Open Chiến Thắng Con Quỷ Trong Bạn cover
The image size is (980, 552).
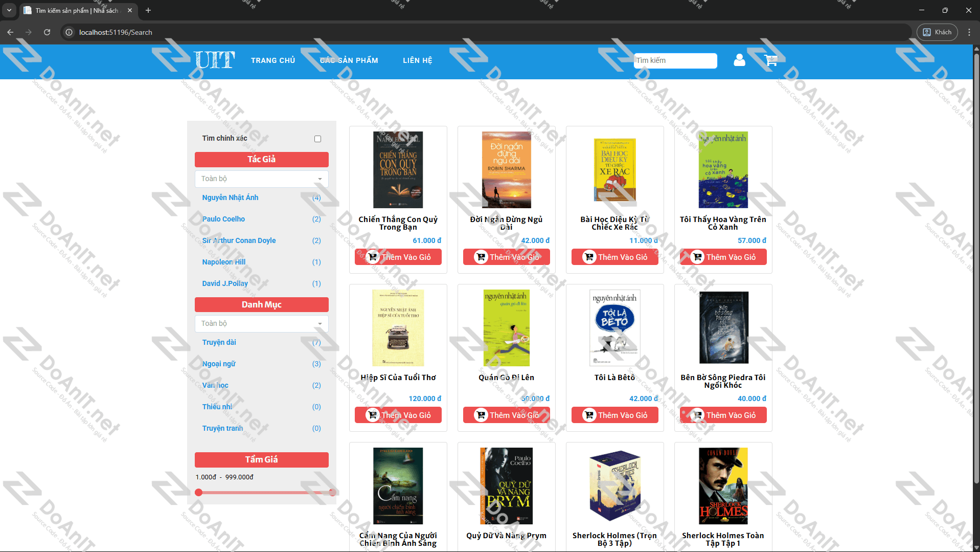point(398,170)
